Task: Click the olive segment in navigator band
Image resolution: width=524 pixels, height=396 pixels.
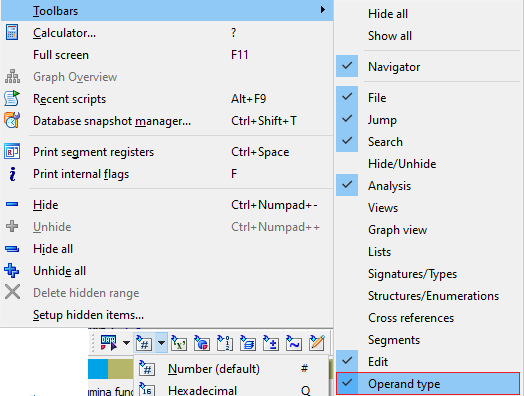Action: [x=121, y=369]
